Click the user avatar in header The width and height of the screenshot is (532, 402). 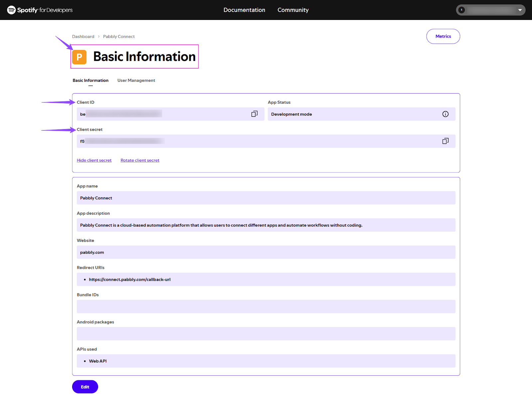[462, 10]
